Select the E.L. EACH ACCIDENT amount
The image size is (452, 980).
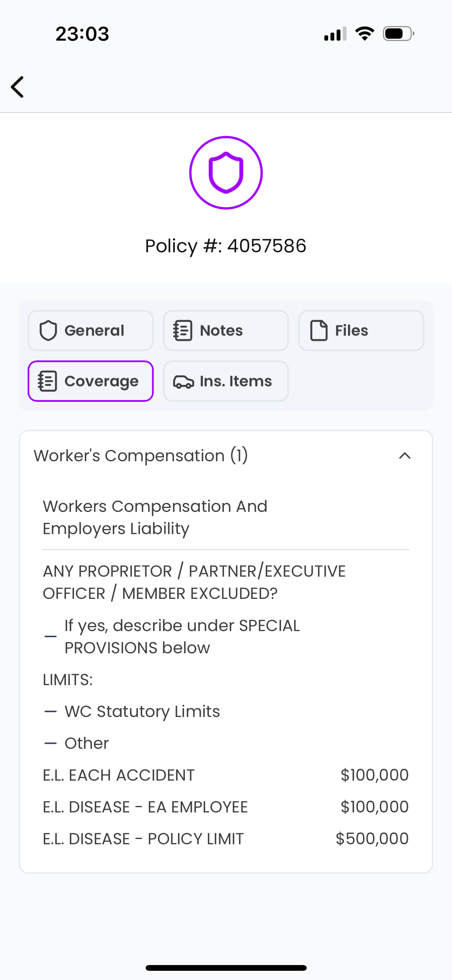coord(374,775)
